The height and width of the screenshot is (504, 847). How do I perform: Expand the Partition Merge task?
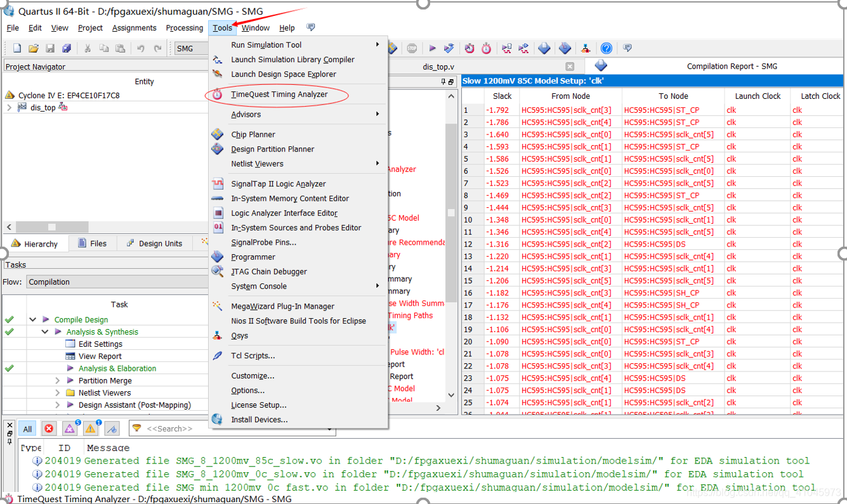pyautogui.click(x=57, y=380)
